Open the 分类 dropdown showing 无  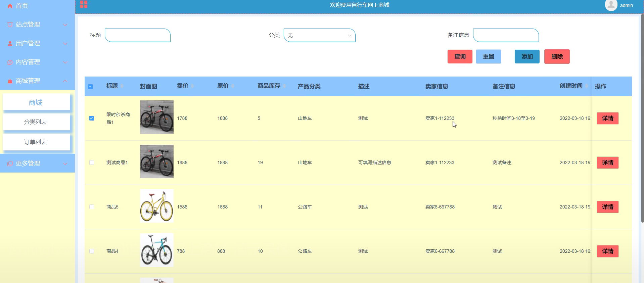(x=320, y=35)
